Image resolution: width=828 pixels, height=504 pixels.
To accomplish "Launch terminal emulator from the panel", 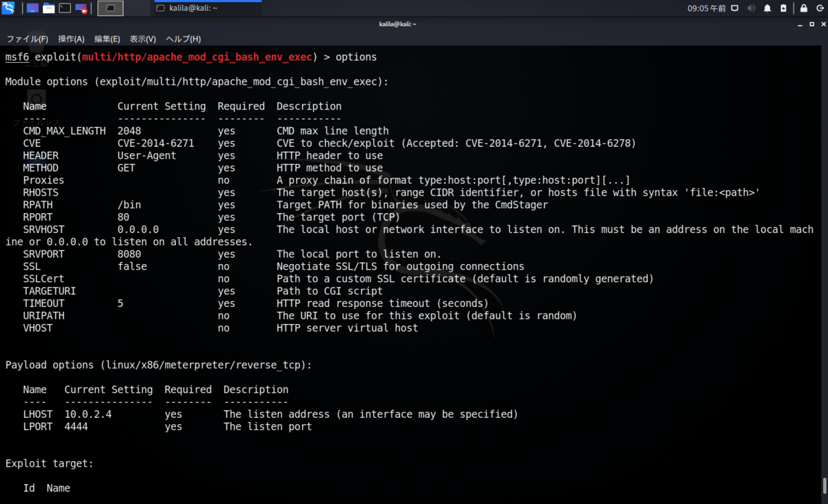I will click(x=65, y=8).
